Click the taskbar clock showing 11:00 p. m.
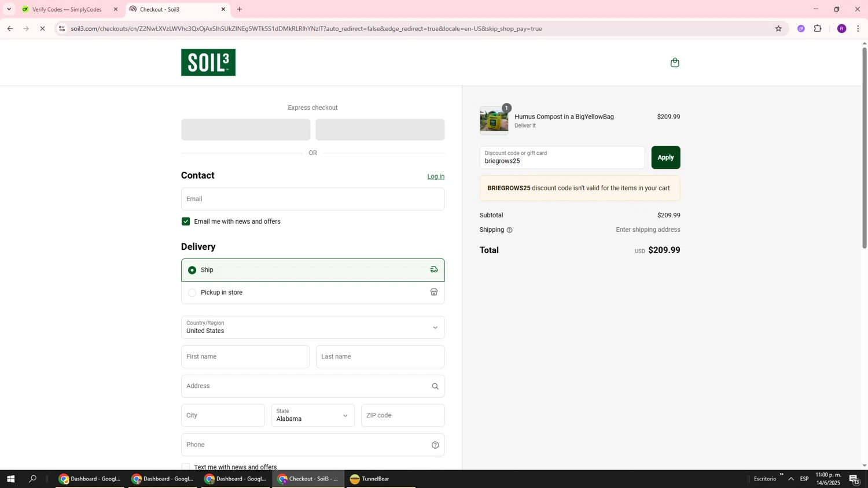Screen dimensions: 868x488 pyautogui.click(x=828, y=479)
